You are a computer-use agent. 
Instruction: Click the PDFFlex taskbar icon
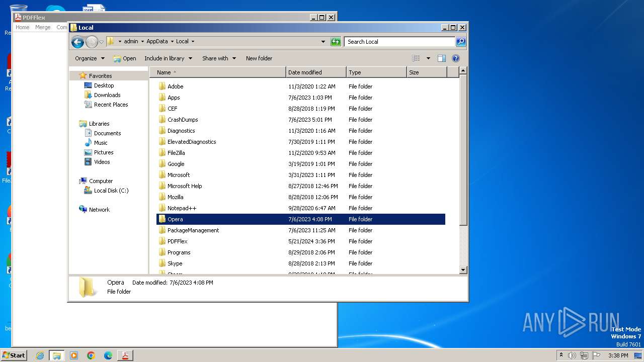(125, 355)
